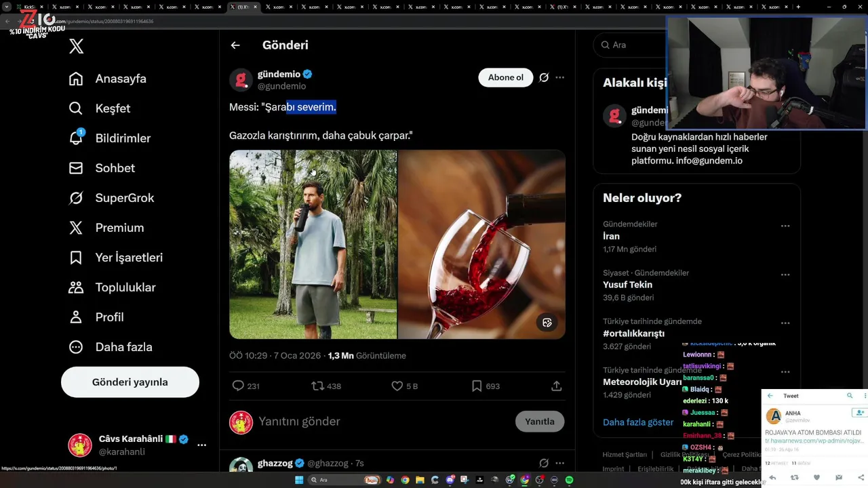Open Discord from the taskbar
The height and width of the screenshot is (488, 868).
point(450,480)
